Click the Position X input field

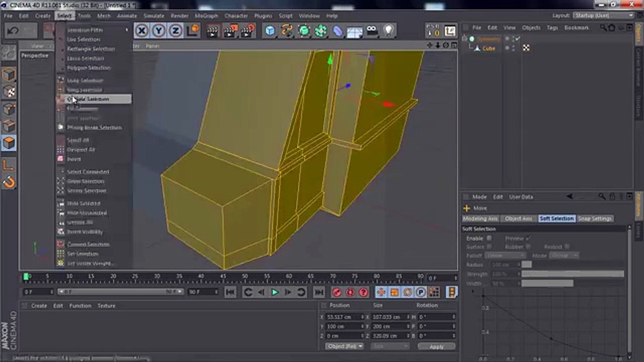tap(345, 317)
